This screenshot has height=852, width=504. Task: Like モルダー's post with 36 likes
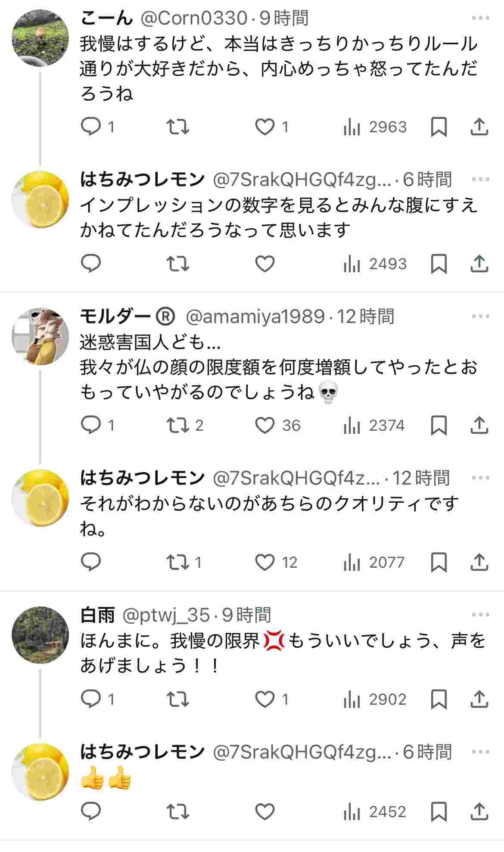[x=265, y=426]
